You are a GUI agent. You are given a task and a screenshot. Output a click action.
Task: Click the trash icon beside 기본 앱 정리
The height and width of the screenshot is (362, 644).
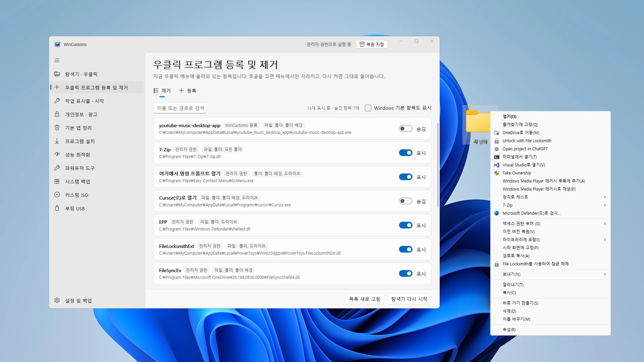(x=57, y=128)
